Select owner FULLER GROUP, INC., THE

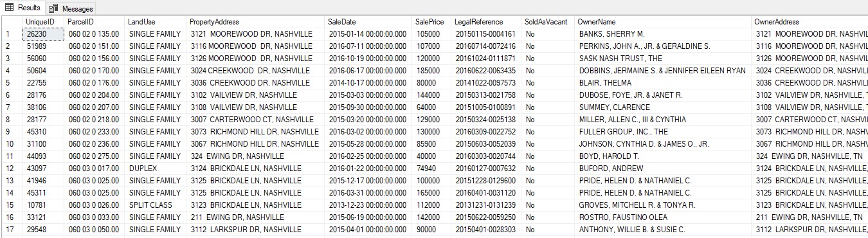click(x=663, y=132)
